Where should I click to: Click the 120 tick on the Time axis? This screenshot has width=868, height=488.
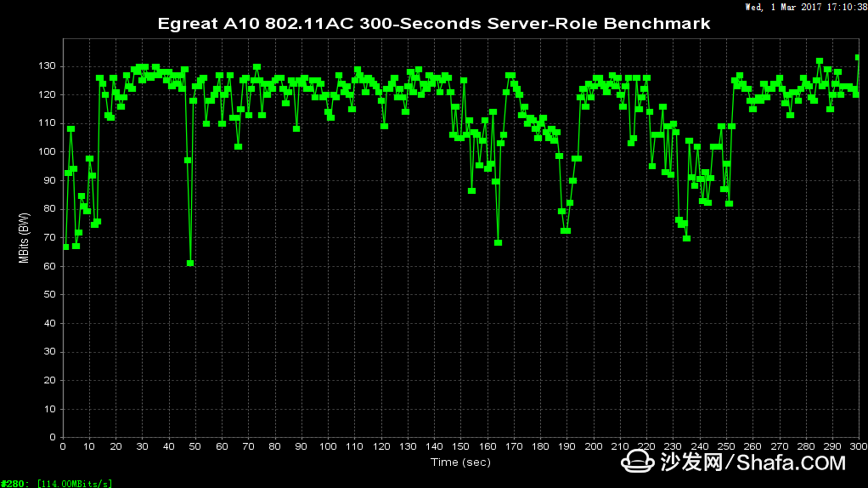[x=380, y=446]
